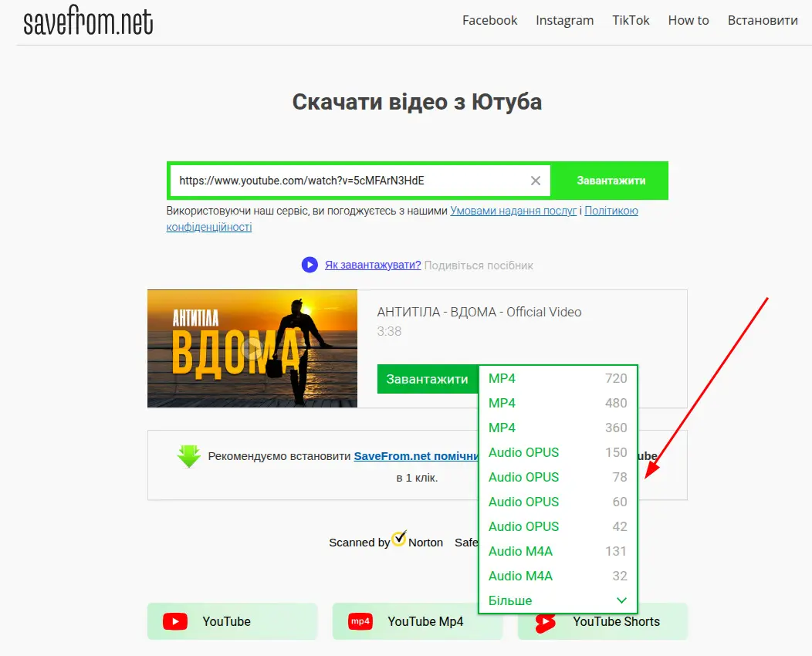Viewport: 812px width, 656px height.
Task: Click the red YouTube icon on the YouTube card
Action: point(175,621)
